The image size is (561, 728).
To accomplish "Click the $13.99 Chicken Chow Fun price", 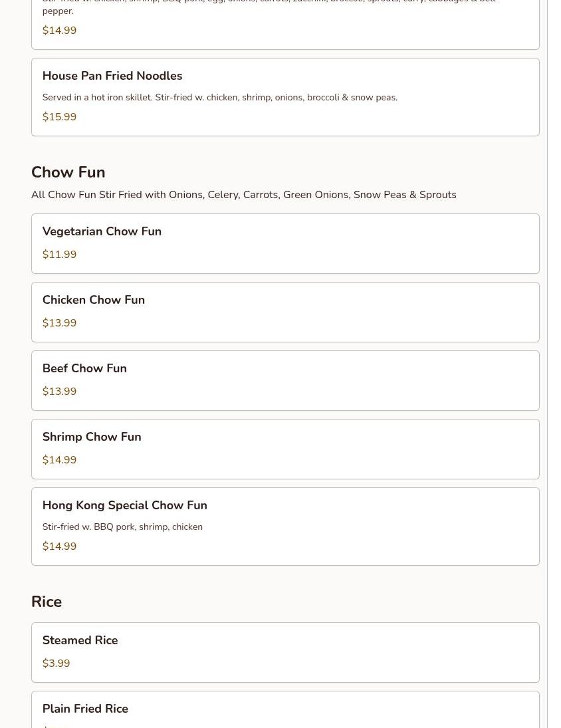I will coord(59,323).
